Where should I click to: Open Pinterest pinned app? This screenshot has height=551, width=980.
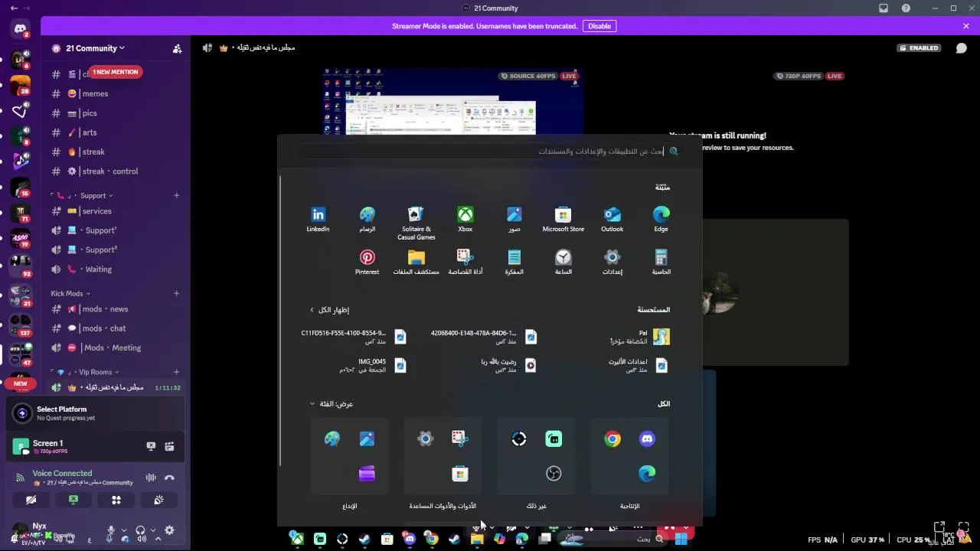tap(367, 262)
